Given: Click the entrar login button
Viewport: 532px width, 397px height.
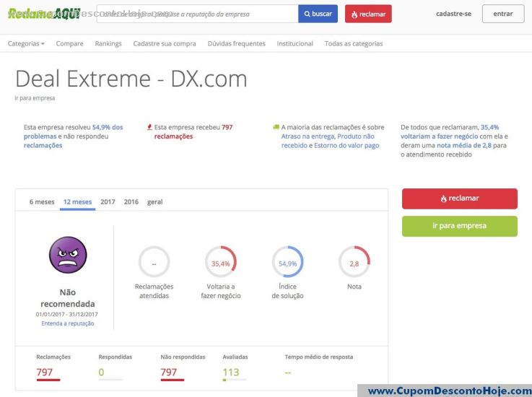Looking at the screenshot, I should [x=503, y=14].
